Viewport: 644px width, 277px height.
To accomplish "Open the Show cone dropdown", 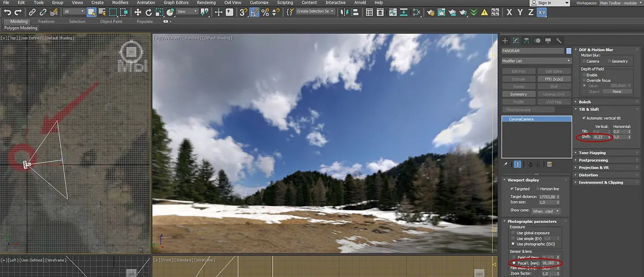I will pos(546,211).
